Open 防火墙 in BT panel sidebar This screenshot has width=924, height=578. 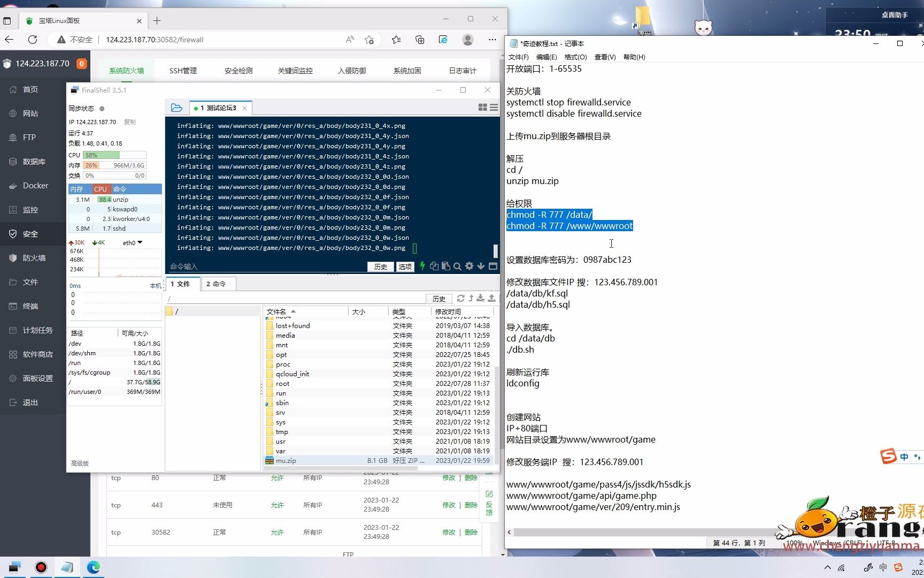click(x=34, y=258)
